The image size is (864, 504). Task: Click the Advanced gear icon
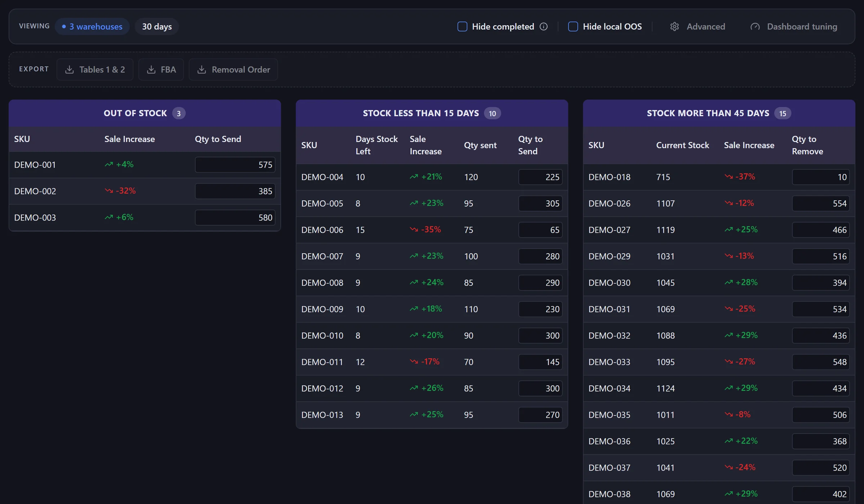click(675, 27)
